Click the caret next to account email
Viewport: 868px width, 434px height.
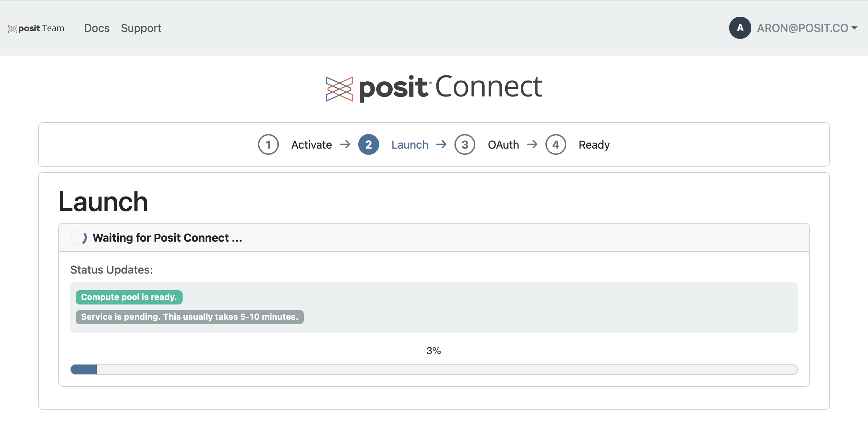854,28
